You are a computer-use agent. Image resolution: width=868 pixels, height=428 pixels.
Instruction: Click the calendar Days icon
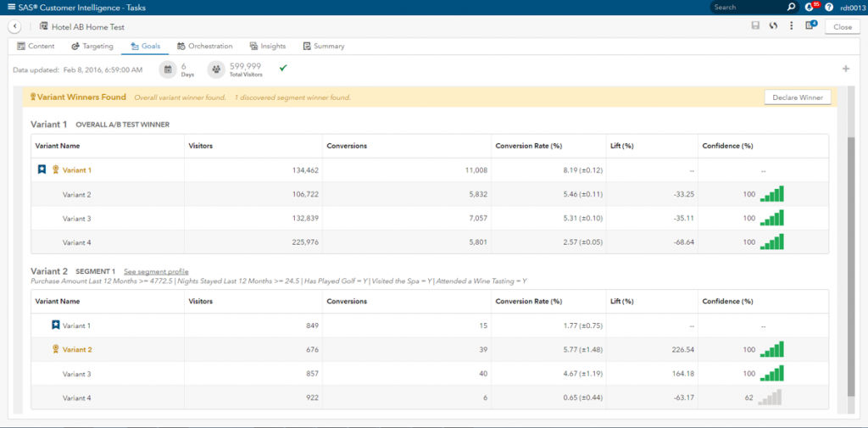[168, 69]
